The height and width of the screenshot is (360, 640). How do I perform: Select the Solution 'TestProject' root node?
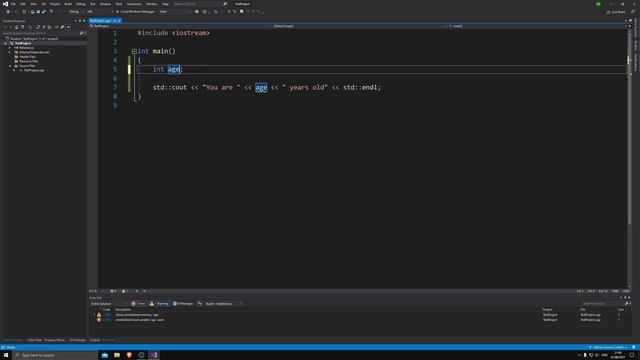point(33,39)
